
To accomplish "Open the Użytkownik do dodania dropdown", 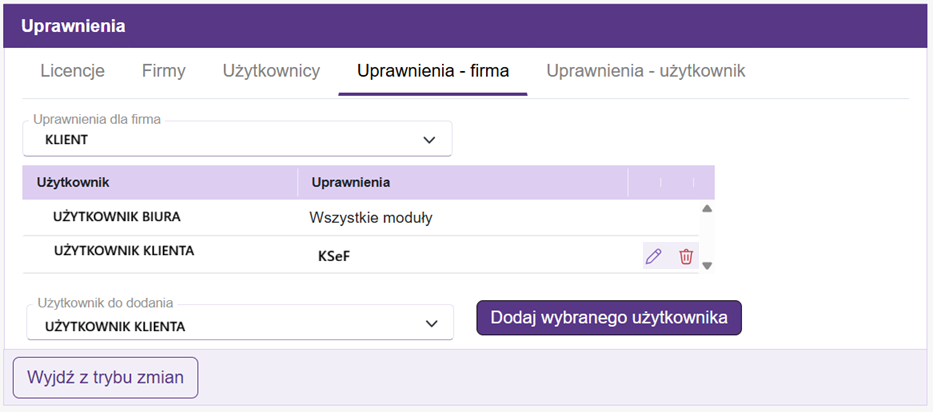I will point(239,324).
